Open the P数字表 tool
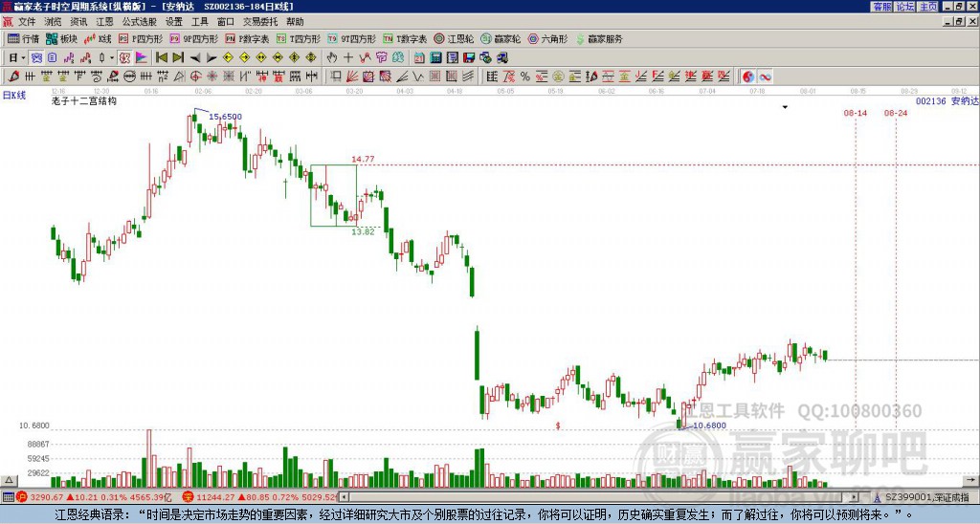 pyautogui.click(x=247, y=38)
